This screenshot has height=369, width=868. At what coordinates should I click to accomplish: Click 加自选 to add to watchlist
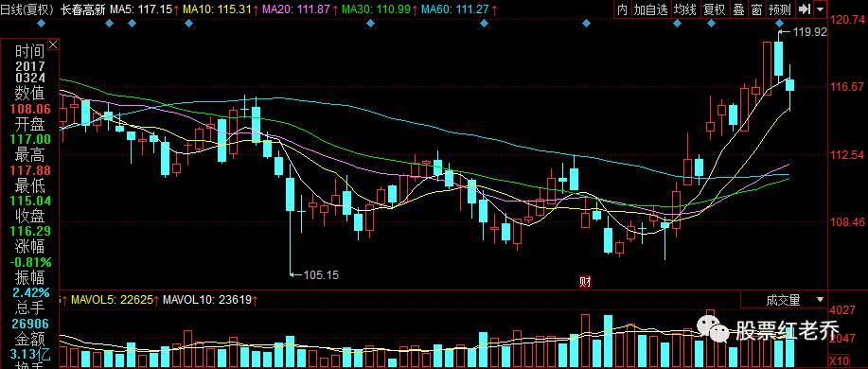pyautogui.click(x=651, y=9)
